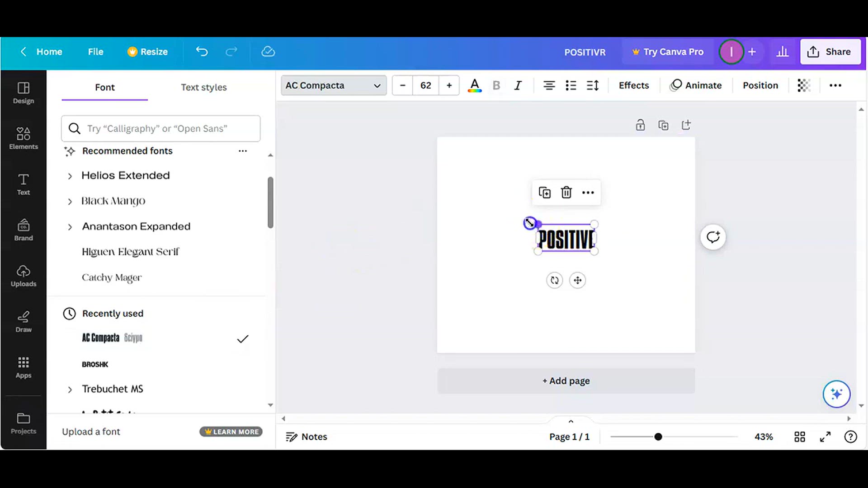
Task: Undo the last action
Action: point(202,52)
